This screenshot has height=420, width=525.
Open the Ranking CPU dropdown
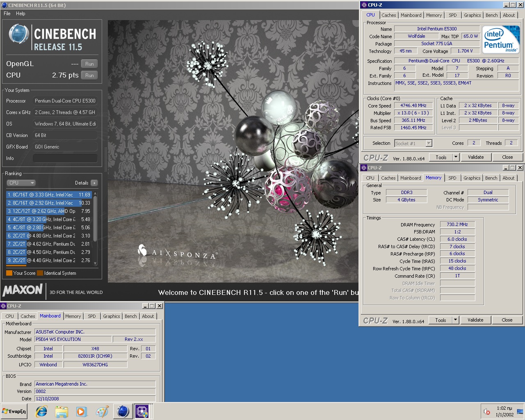(21, 183)
